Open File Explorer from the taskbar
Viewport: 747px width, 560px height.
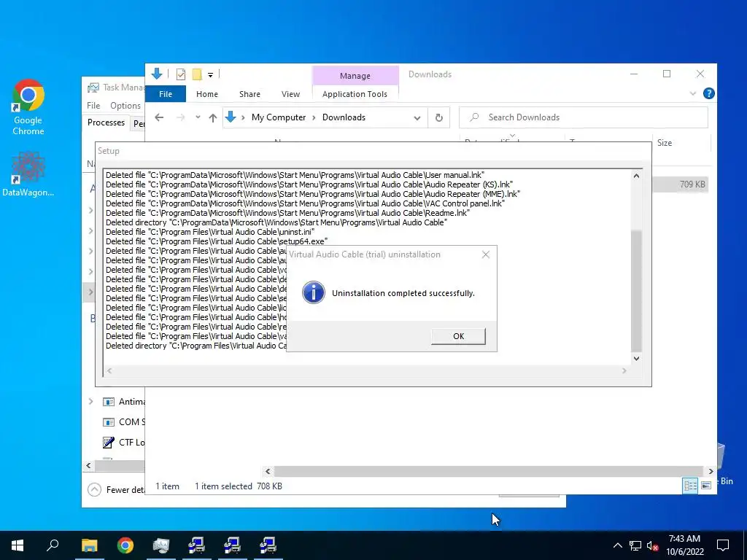[89, 545]
